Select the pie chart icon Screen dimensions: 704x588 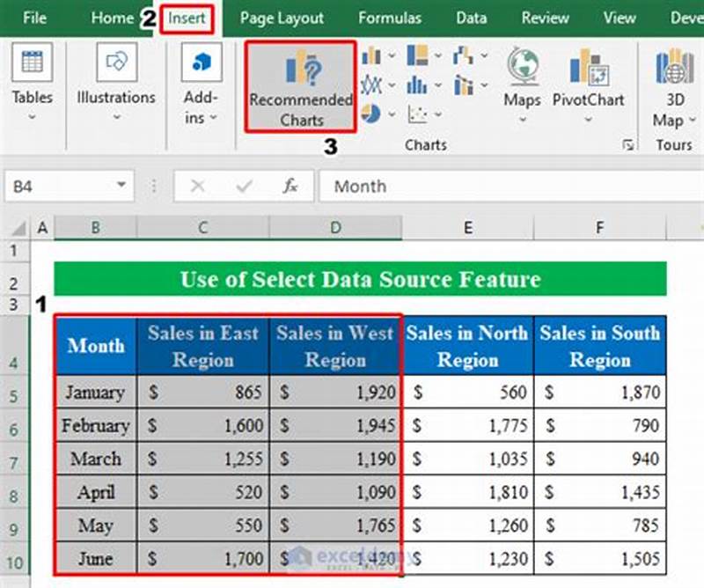point(370,113)
